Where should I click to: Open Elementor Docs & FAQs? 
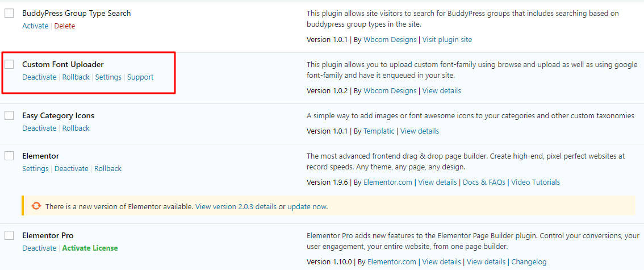[484, 182]
